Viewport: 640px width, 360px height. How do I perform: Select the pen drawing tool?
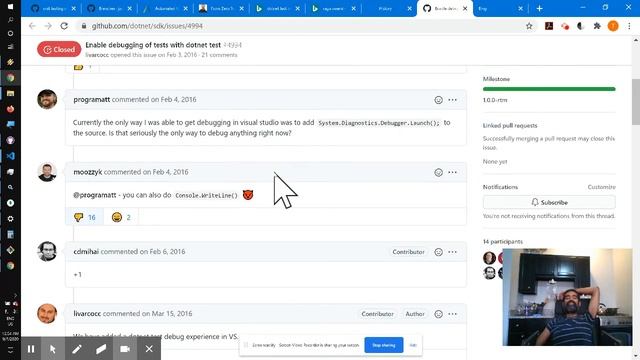77,349
